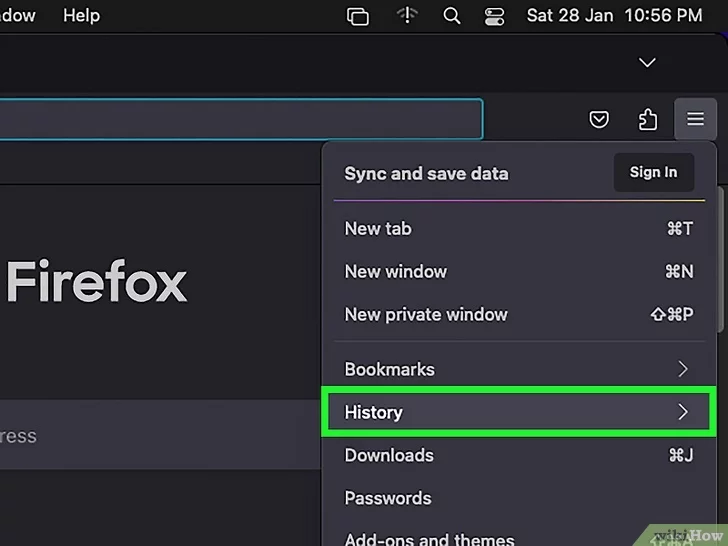Image resolution: width=728 pixels, height=546 pixels.
Task: Click the menu panel scrollbar
Action: [x=721, y=260]
